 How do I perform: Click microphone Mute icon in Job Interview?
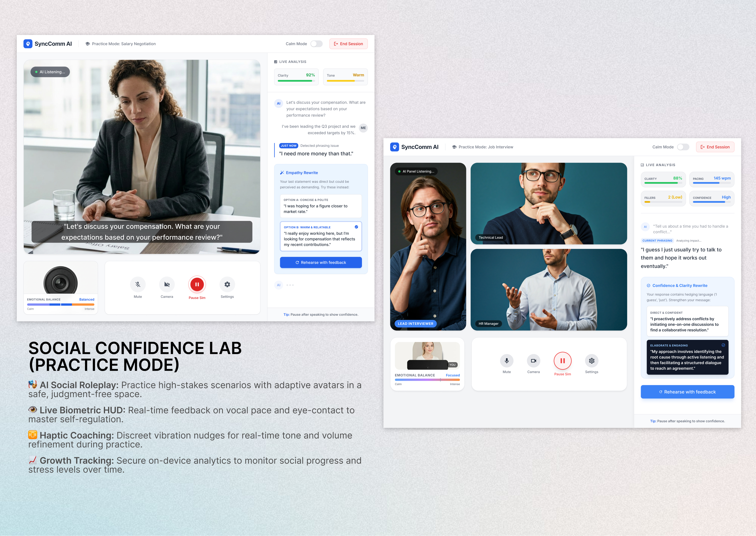coord(507,361)
